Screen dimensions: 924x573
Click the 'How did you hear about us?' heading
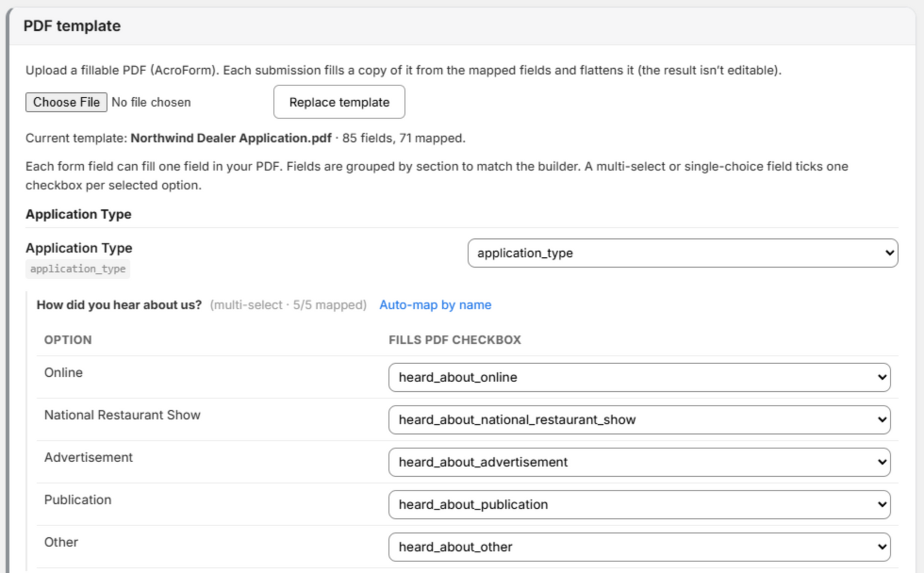[120, 305]
